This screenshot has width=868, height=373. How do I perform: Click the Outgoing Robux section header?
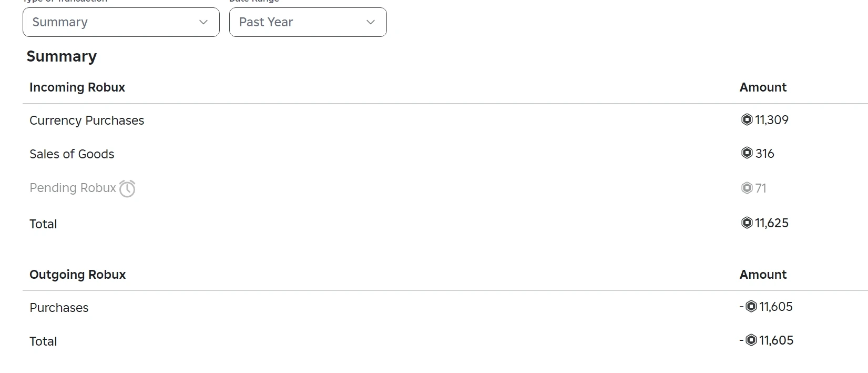tap(77, 274)
